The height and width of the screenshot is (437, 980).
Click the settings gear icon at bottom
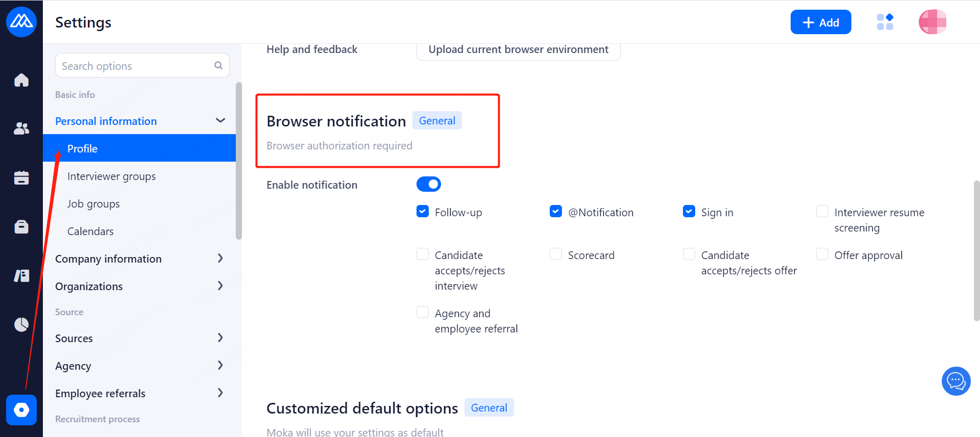click(21, 409)
